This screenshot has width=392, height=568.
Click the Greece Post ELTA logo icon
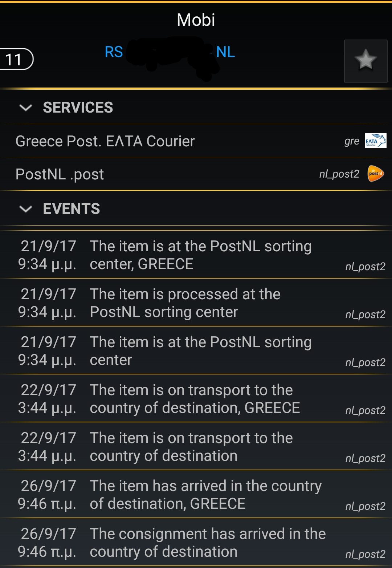375,141
